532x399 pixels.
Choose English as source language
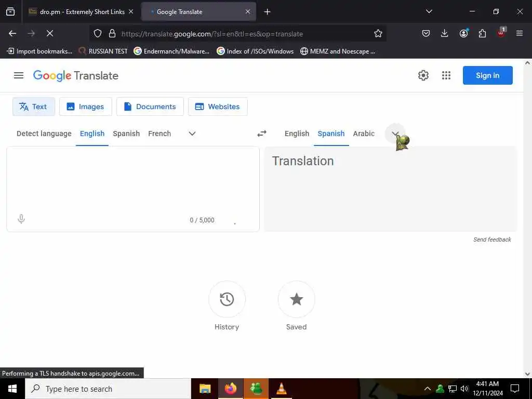point(92,134)
